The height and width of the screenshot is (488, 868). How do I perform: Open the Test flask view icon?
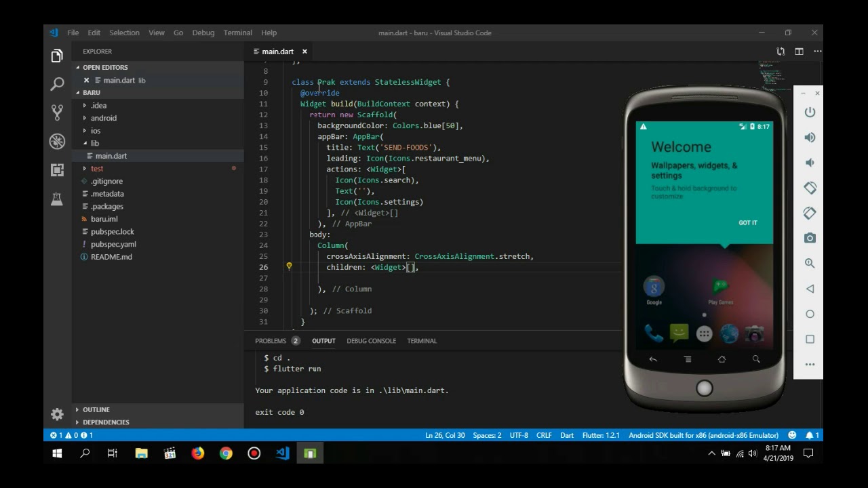(x=57, y=199)
